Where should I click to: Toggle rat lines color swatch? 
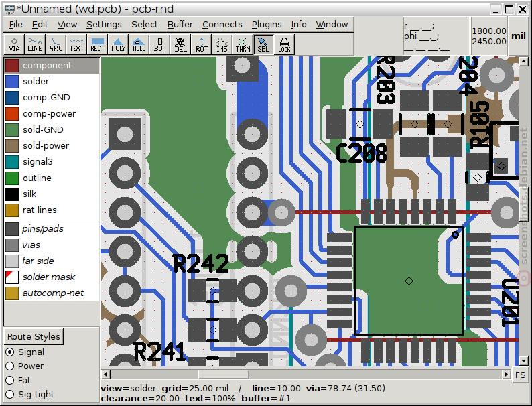point(12,210)
